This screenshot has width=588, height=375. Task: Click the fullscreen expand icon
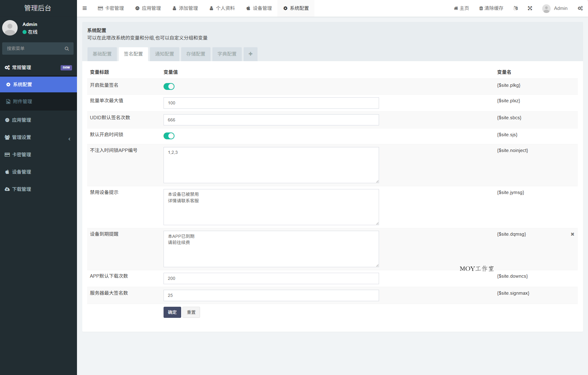click(530, 8)
